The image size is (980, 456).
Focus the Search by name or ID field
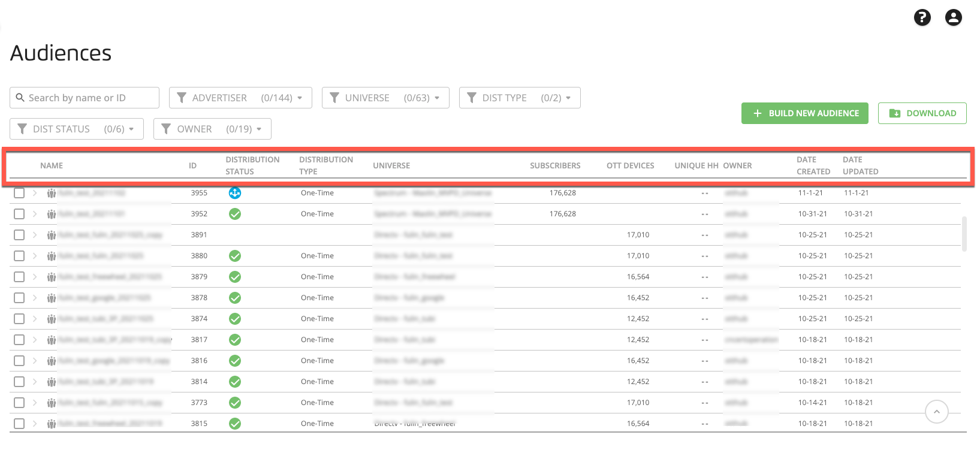85,98
